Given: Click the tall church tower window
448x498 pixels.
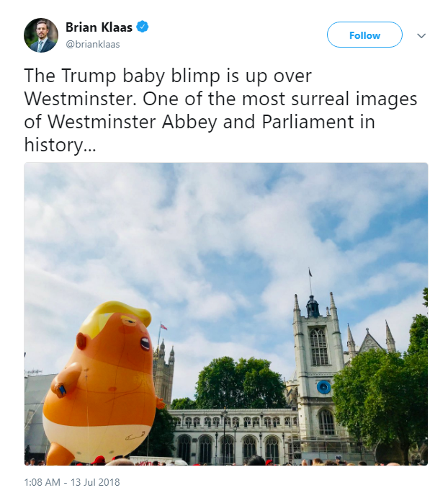Looking at the screenshot, I should tap(319, 347).
